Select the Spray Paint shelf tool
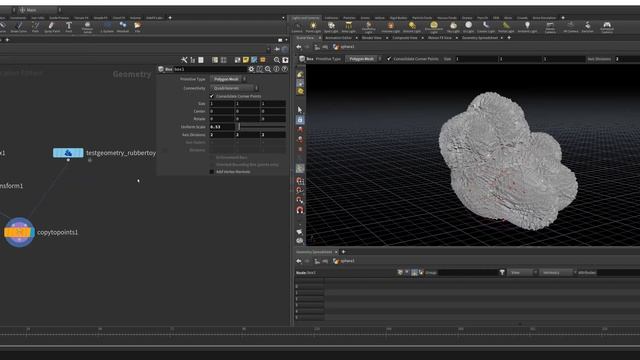Screen dimensions: 640x360 point(51,27)
